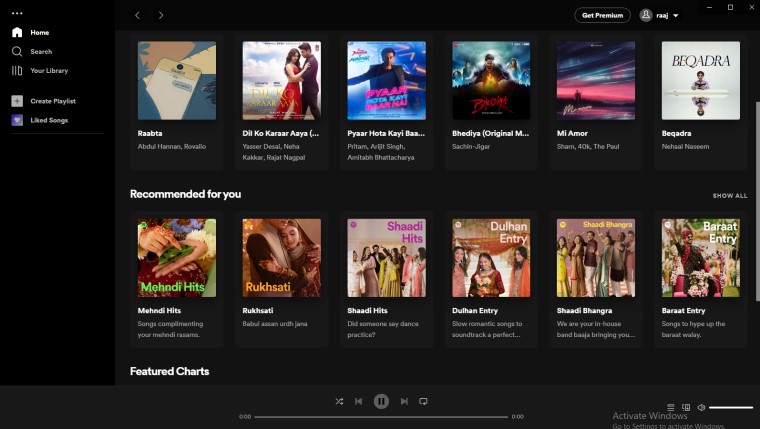Adjust the volume slider

731,408
